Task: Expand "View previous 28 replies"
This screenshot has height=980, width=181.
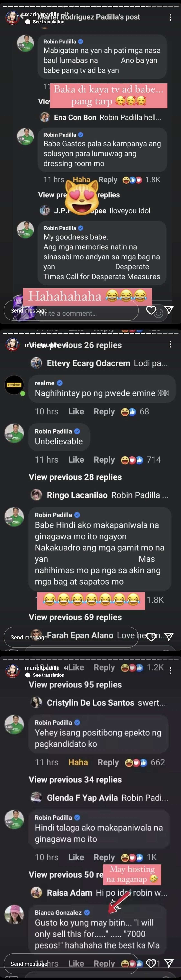Action: [x=75, y=477]
